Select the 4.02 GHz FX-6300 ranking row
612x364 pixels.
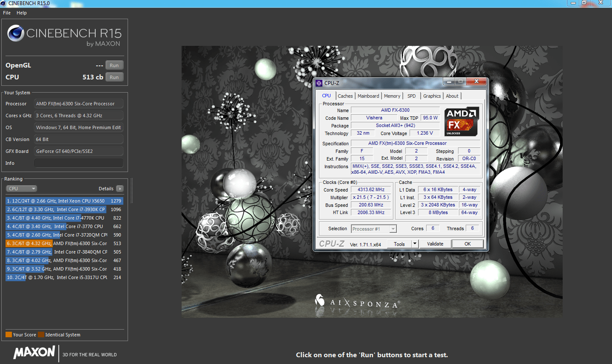[x=64, y=260]
